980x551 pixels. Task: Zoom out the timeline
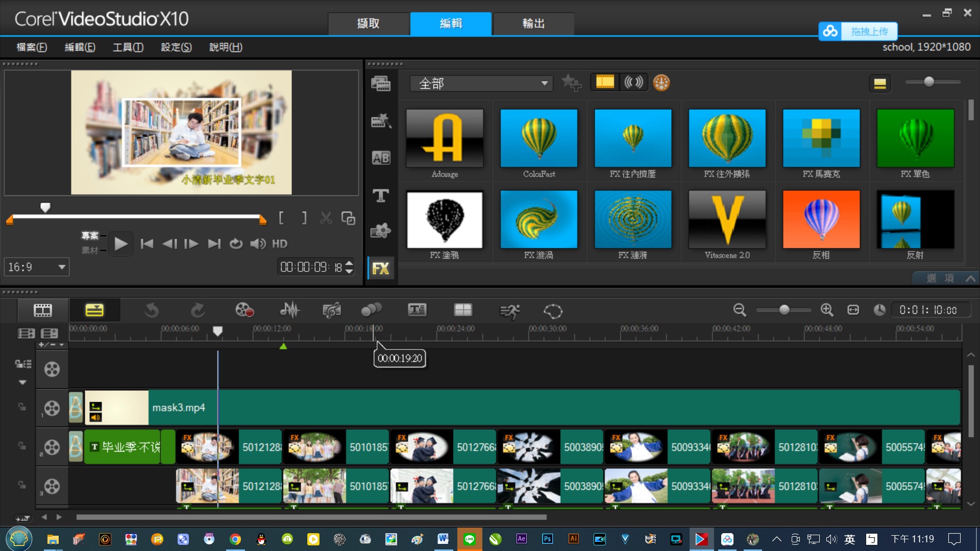tap(740, 310)
